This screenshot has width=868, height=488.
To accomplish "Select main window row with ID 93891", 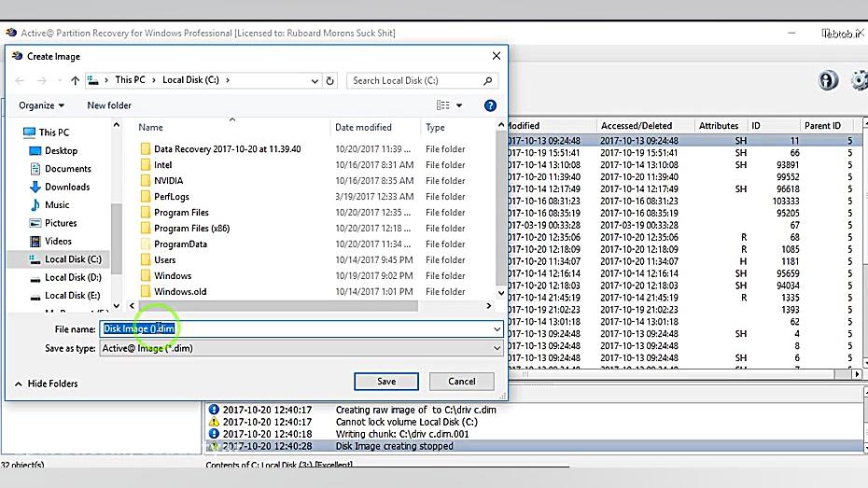I will coord(684,165).
